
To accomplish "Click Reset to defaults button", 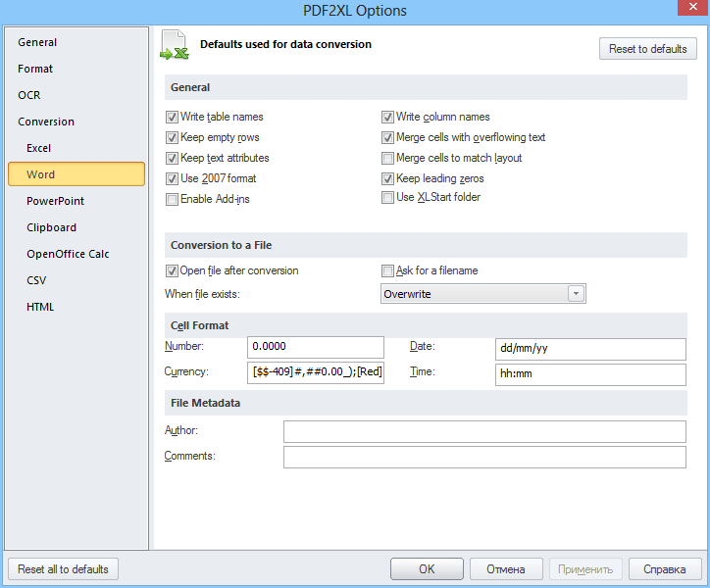I will point(647,49).
